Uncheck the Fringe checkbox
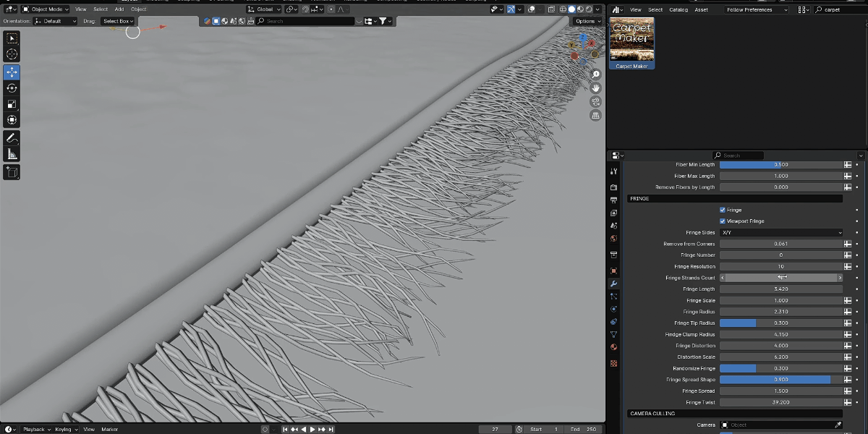Image resolution: width=868 pixels, height=434 pixels. [723, 210]
